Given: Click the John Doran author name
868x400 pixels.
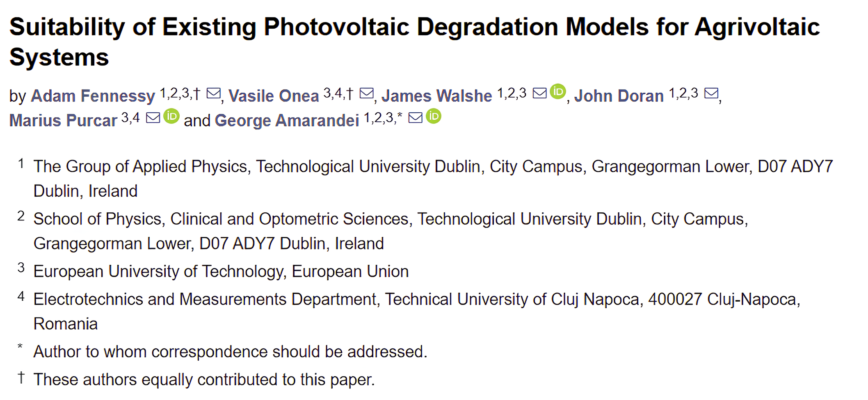Looking at the screenshot, I should (x=619, y=96).
